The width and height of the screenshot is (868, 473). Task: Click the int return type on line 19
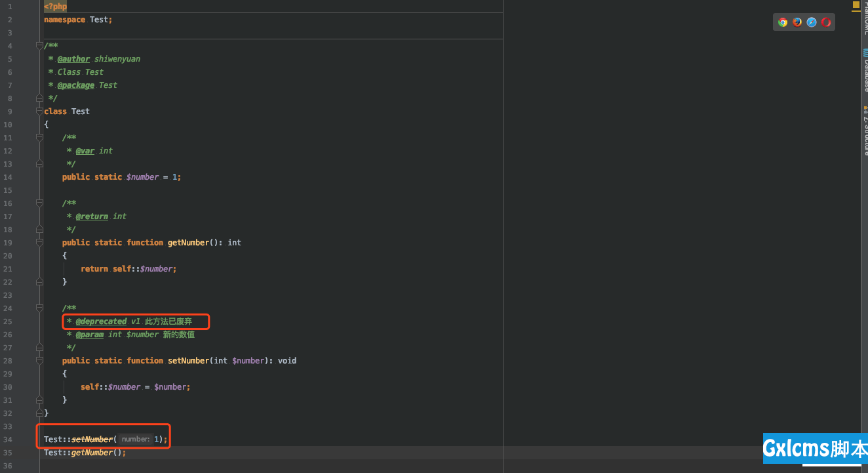[234, 243]
